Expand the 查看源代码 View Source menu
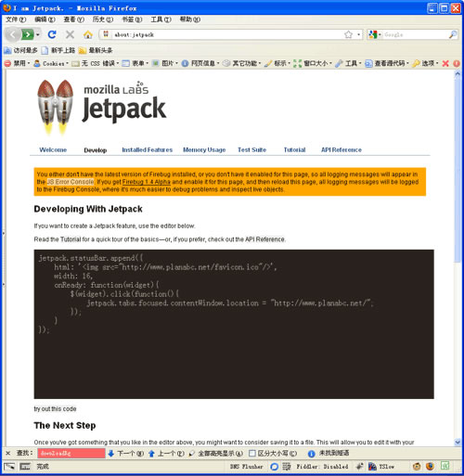 387,63
